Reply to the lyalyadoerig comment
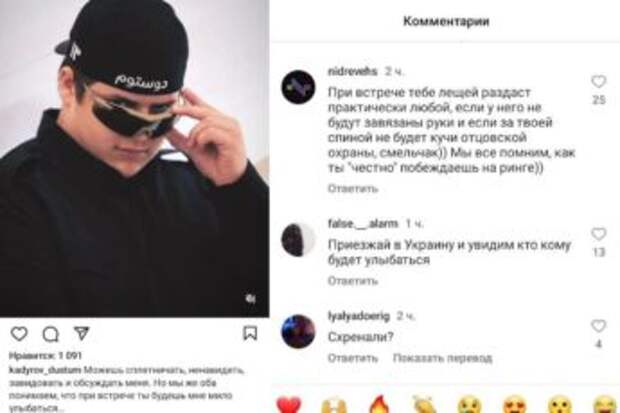Screen dimensions: 620x413 353,358
